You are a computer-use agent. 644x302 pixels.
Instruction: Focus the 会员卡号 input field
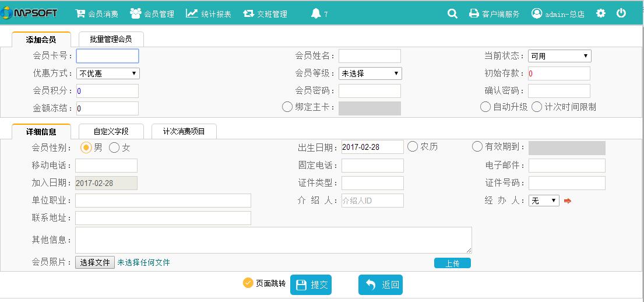pos(108,56)
